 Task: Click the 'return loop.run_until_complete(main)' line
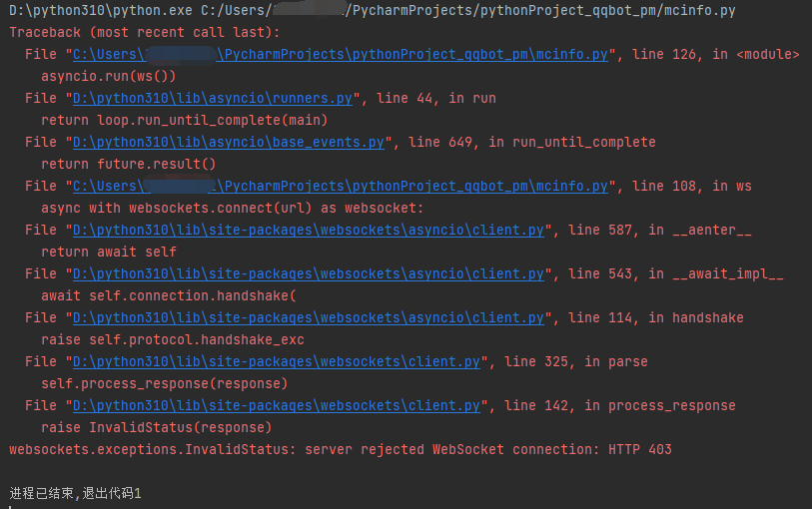pyautogui.click(x=185, y=120)
